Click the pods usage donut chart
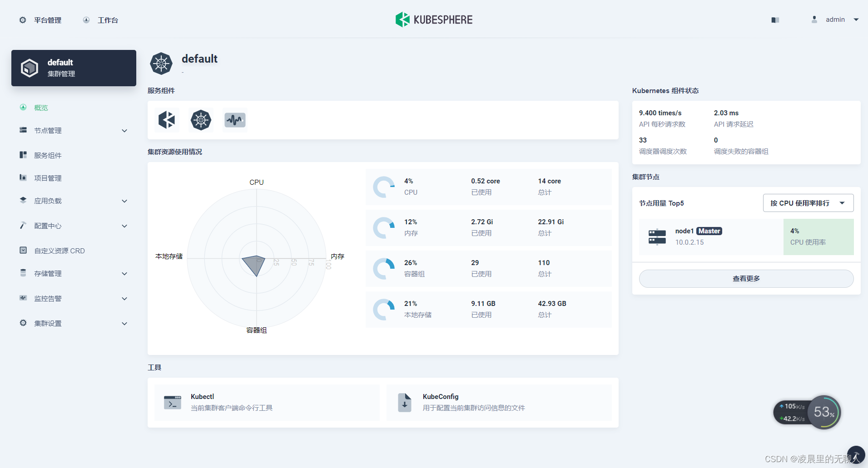868x468 pixels. click(384, 269)
